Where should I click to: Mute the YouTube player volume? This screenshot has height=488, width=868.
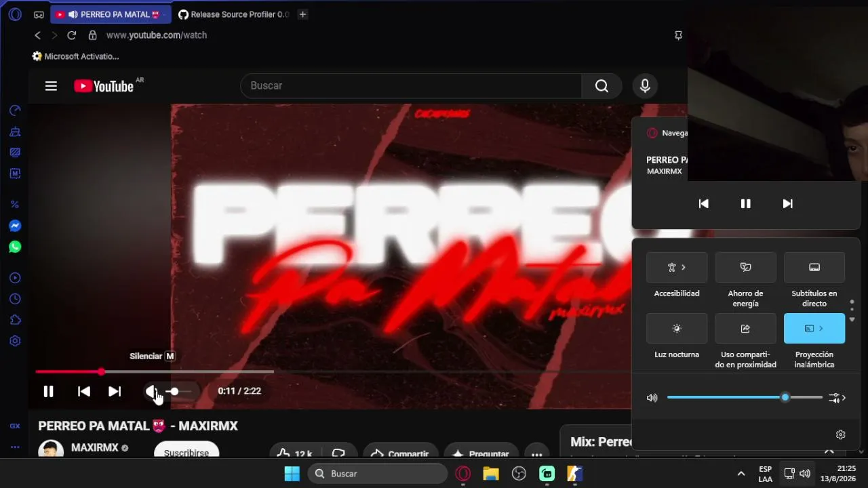152,391
